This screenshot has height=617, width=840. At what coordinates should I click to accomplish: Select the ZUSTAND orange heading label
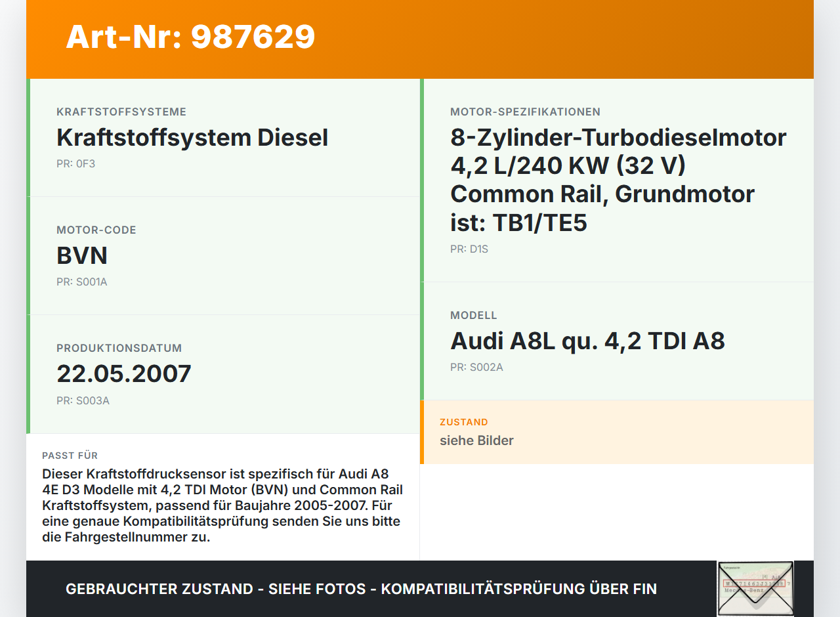pos(464,422)
